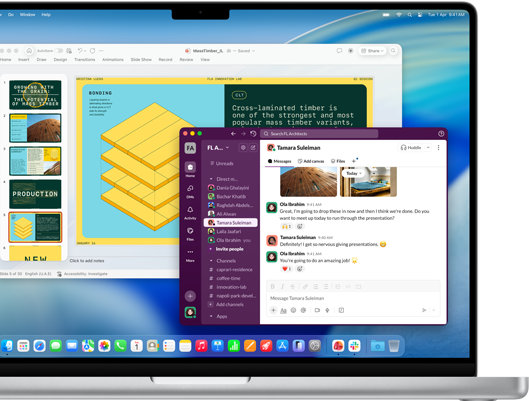The width and height of the screenshot is (529, 401).
Task: Collapse the Direct messages section
Action: pos(211,179)
